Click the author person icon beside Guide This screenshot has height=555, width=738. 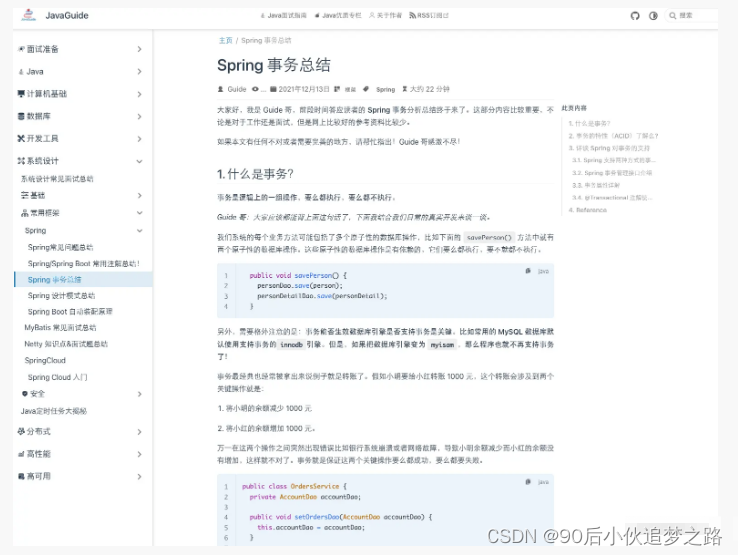click(x=220, y=89)
